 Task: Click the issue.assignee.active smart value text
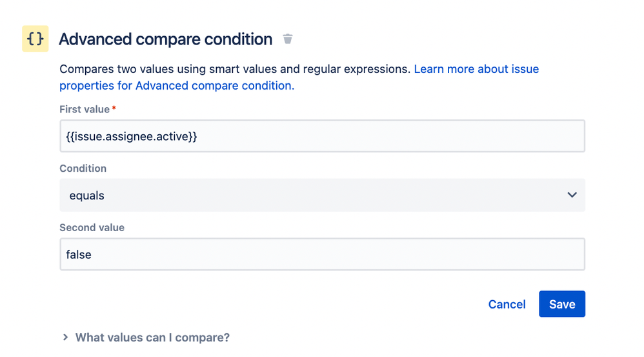[x=131, y=136]
